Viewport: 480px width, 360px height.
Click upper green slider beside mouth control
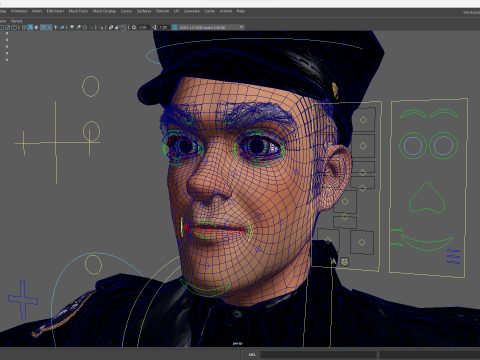(x=397, y=230)
